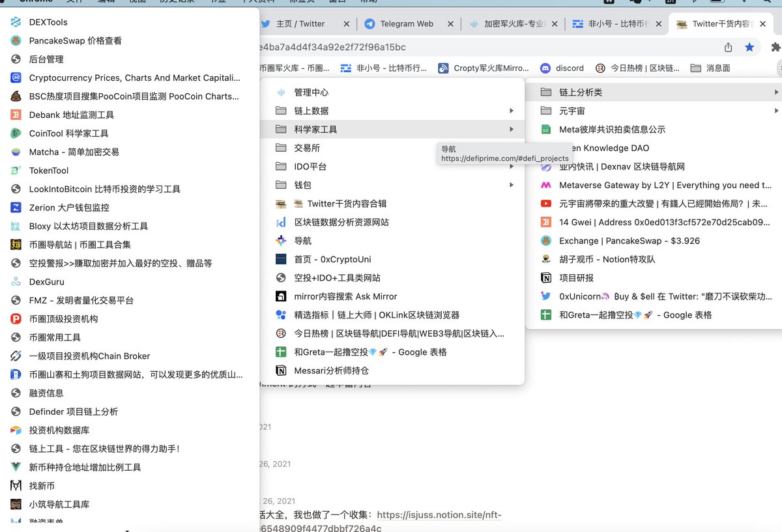
Task: Open the 交易所 folder
Action: [x=393, y=148]
